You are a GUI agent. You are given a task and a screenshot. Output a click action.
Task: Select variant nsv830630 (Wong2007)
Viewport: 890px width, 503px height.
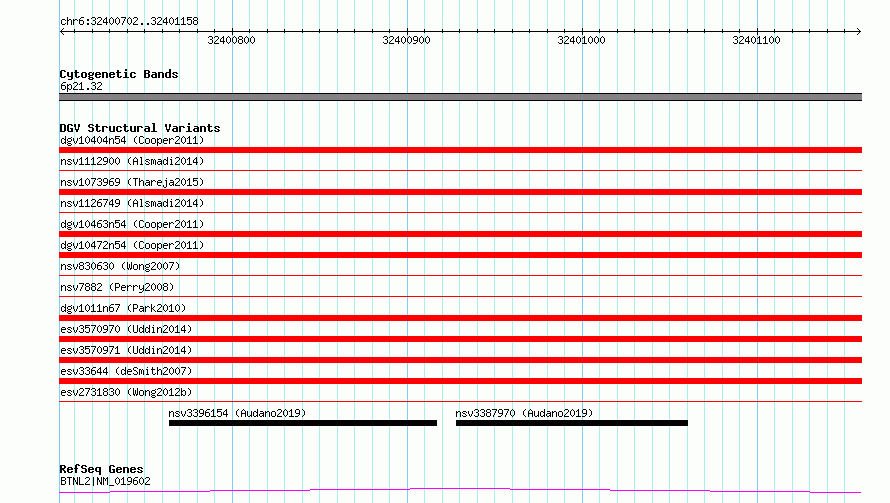click(120, 266)
